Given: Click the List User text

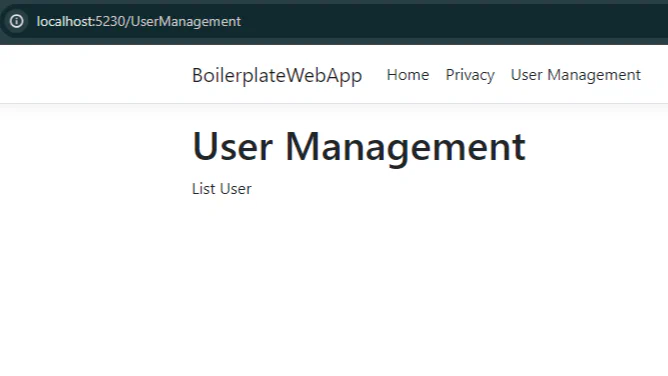Looking at the screenshot, I should point(222,189).
